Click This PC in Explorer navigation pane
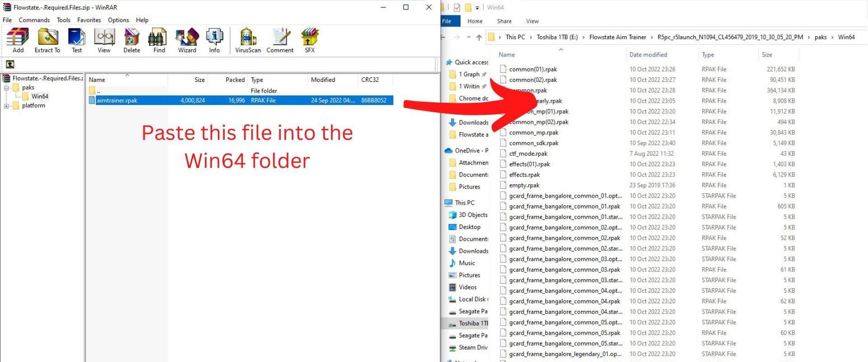Screen dimensions: 868x362 pyautogui.click(x=464, y=203)
